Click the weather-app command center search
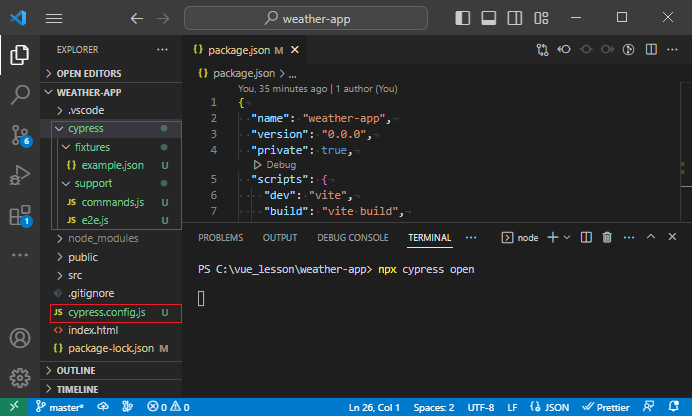 [306, 18]
